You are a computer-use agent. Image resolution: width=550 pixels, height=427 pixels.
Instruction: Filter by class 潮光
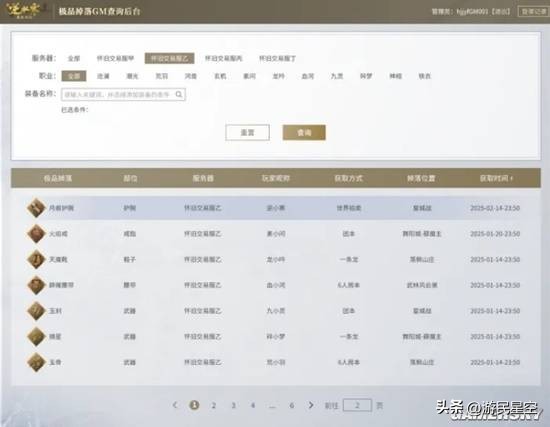(132, 76)
